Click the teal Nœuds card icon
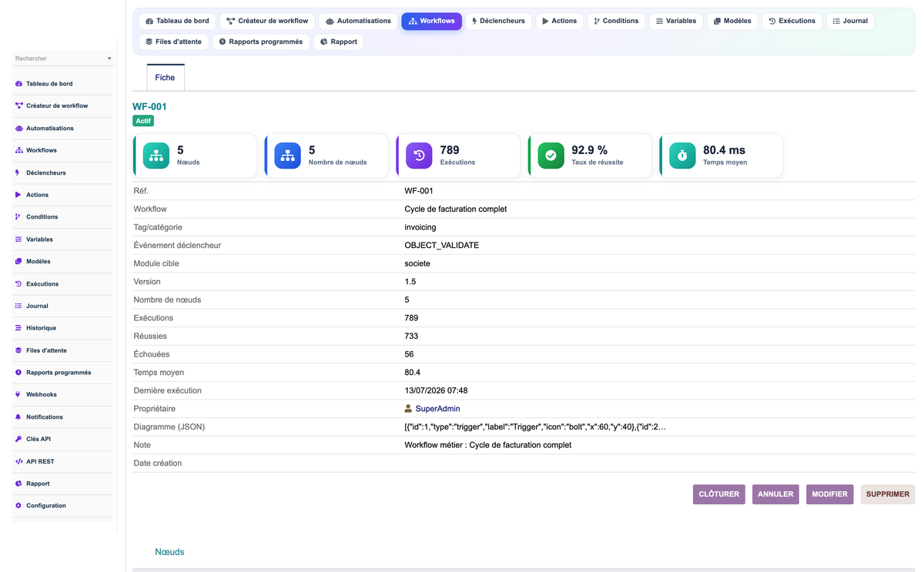 (156, 156)
